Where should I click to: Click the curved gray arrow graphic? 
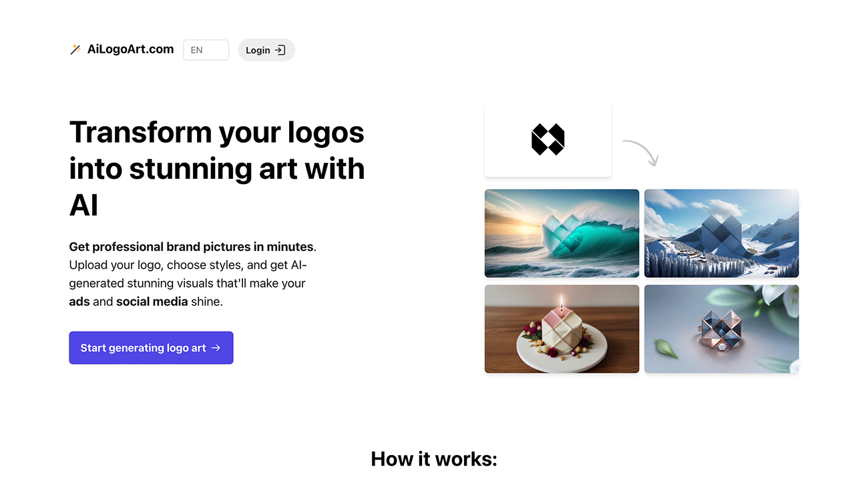[640, 153]
